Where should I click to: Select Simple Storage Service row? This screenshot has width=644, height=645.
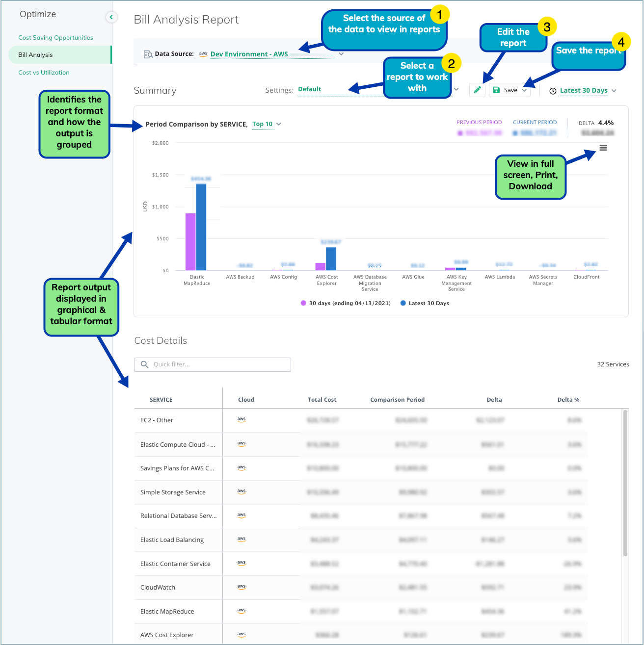pos(361,492)
